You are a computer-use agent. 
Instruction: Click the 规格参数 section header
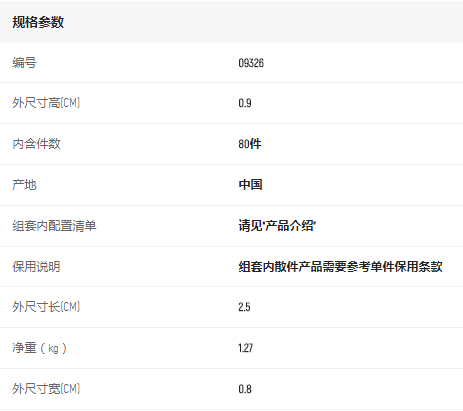tap(38, 22)
